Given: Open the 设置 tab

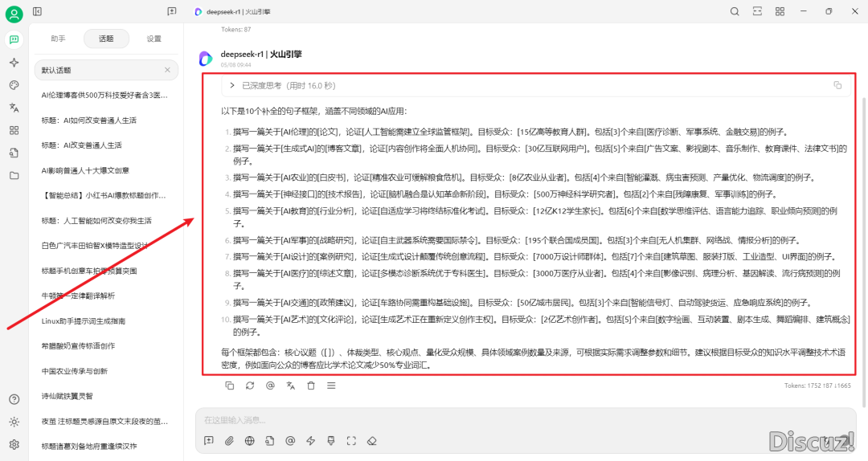Looking at the screenshot, I should point(154,39).
